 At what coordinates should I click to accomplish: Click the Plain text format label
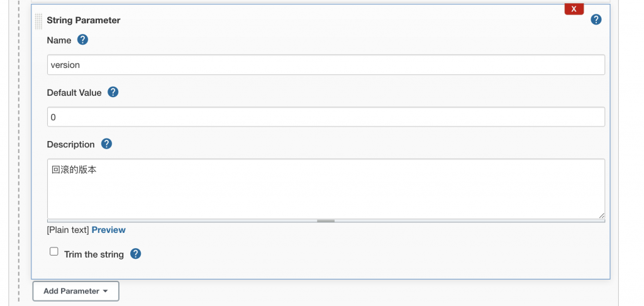point(68,230)
